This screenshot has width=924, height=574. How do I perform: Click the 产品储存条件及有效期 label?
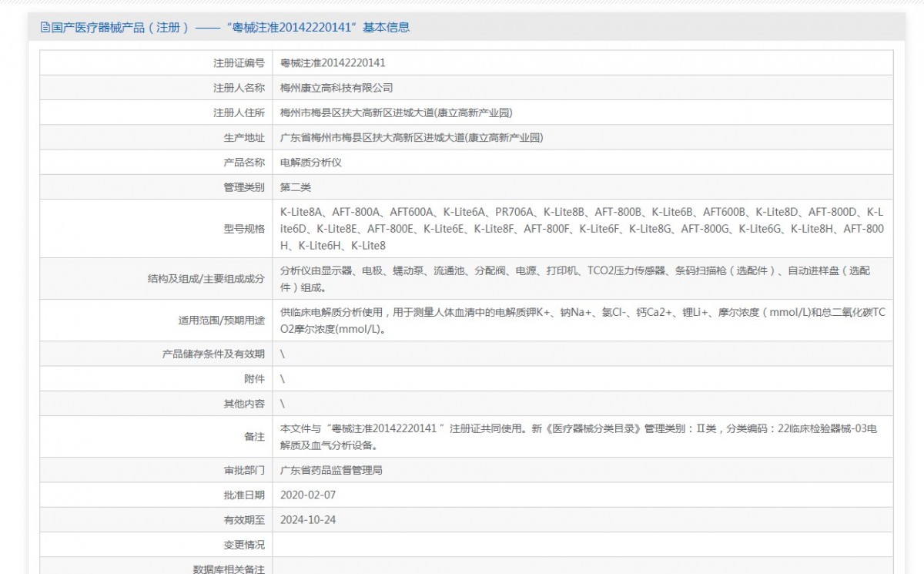[213, 354]
